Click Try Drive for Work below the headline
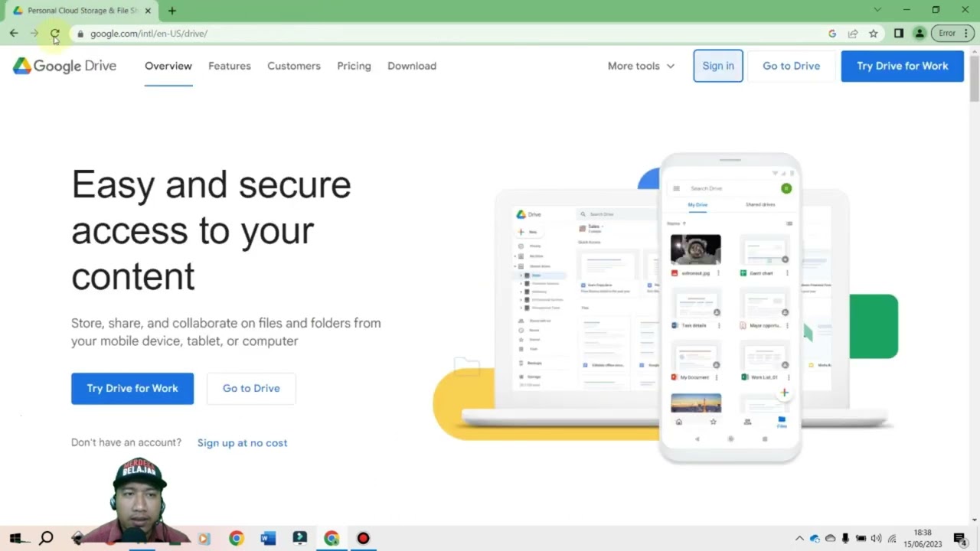This screenshot has width=980, height=551. click(132, 388)
